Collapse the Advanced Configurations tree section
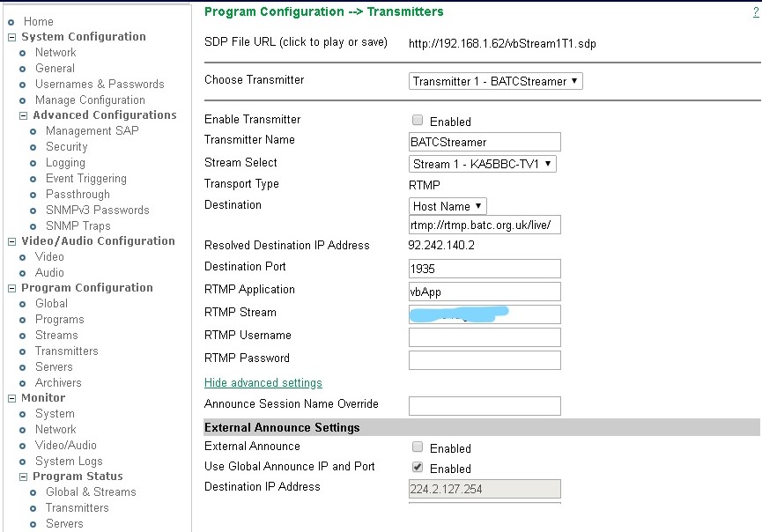The image size is (762, 532). pos(24,115)
